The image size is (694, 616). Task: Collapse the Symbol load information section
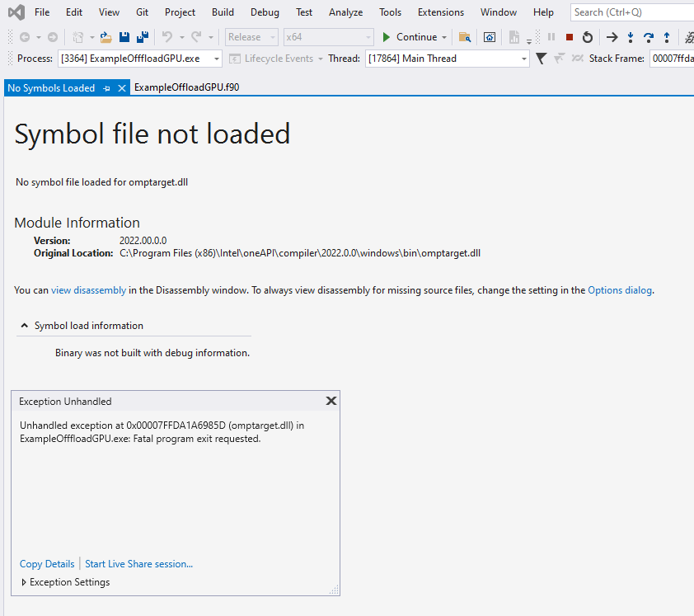pyautogui.click(x=24, y=326)
